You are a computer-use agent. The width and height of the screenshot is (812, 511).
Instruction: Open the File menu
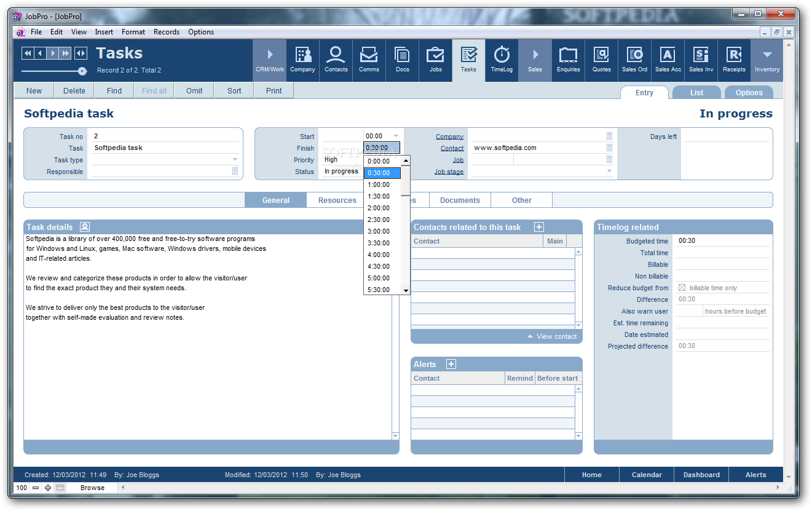tap(36, 32)
